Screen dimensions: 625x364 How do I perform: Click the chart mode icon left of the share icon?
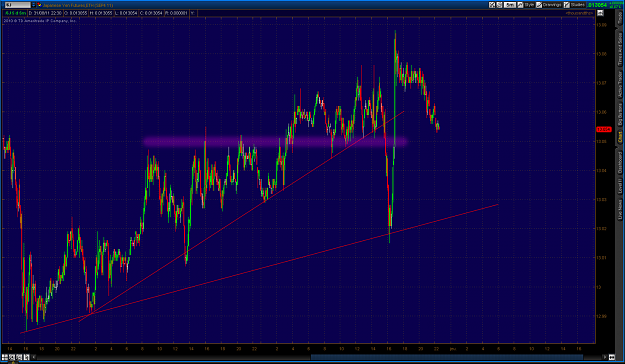tap(492, 5)
